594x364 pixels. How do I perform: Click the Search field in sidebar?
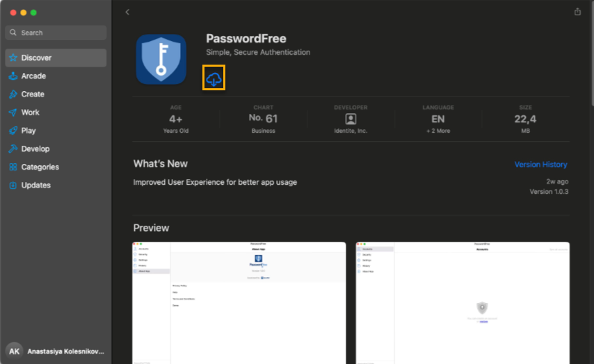tap(56, 33)
